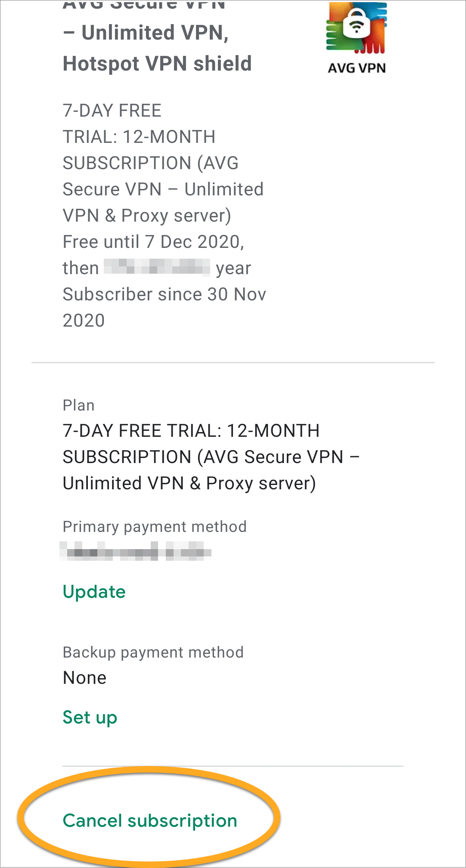Set up a backup payment method
Viewport: 466px width, 868px height.
(90, 718)
